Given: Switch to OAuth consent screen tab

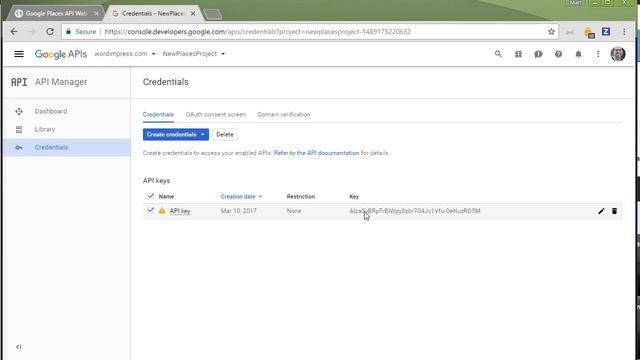Looking at the screenshot, I should [216, 115].
